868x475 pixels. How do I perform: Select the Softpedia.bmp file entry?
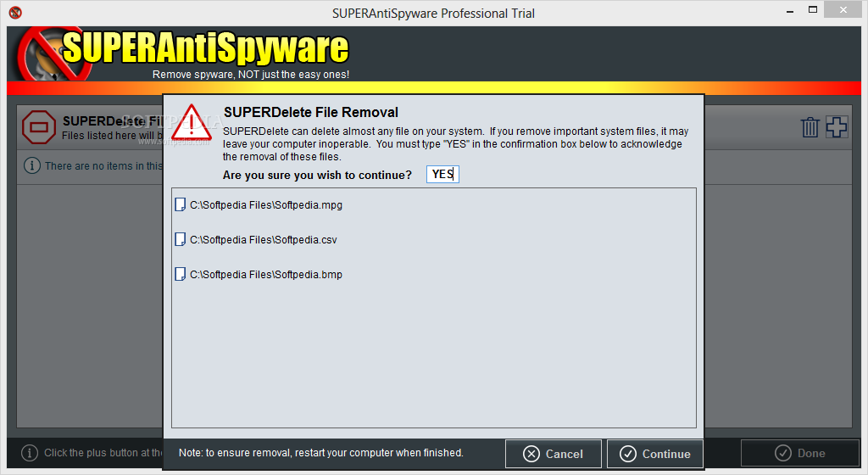(259, 275)
